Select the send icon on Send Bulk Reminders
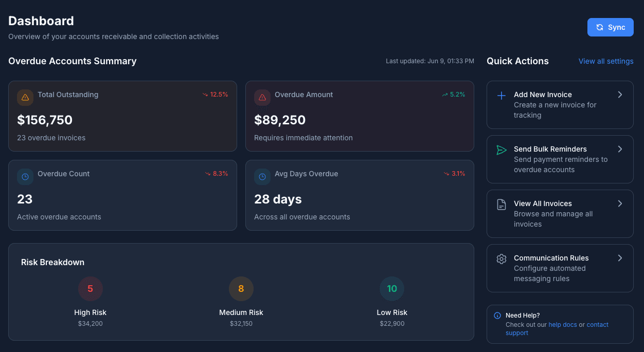 tap(501, 150)
